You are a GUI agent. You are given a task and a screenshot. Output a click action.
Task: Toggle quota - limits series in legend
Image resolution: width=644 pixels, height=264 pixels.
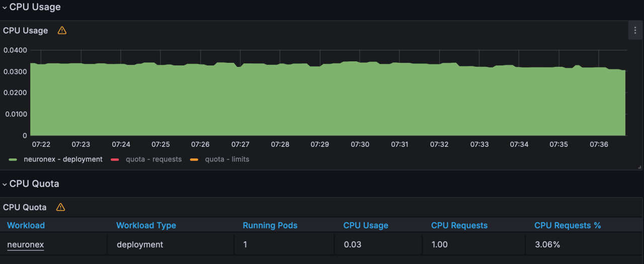click(227, 159)
